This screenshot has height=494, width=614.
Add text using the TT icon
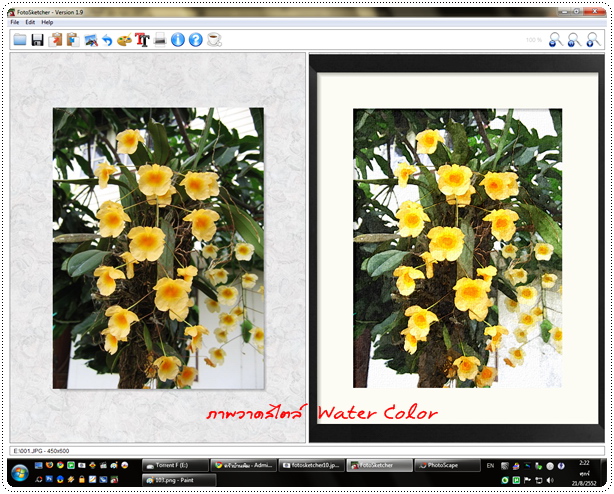142,40
